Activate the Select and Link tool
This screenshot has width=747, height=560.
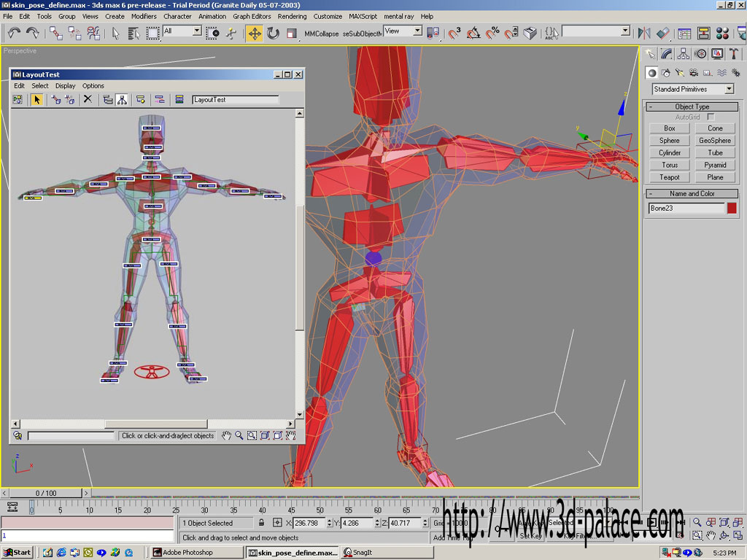55,33
